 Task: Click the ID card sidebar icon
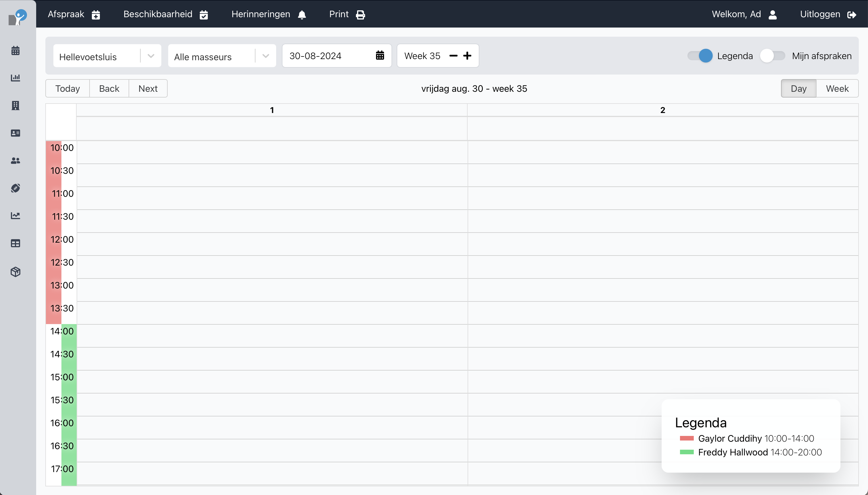15,133
